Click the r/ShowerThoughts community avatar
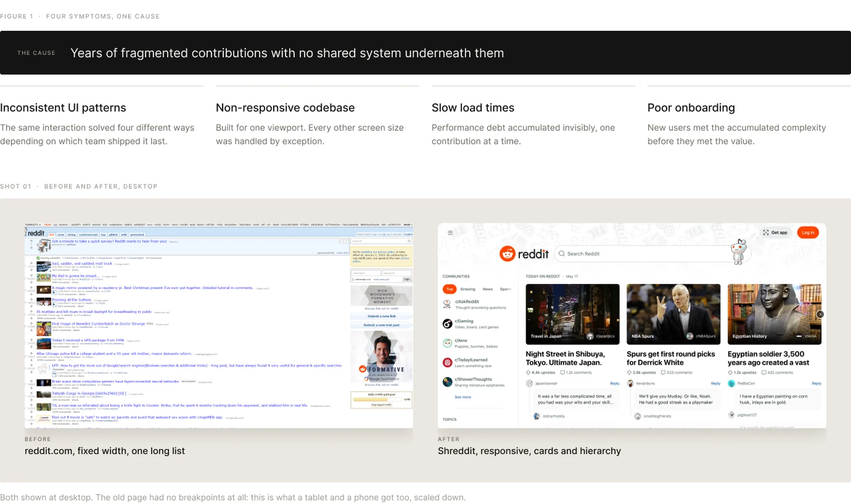The image size is (851, 504). [447, 382]
